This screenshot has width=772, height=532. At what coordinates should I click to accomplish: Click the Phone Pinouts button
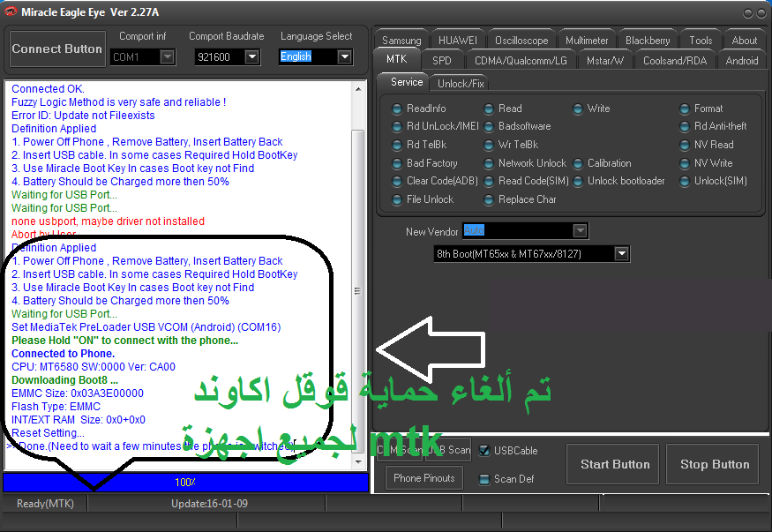point(423,478)
